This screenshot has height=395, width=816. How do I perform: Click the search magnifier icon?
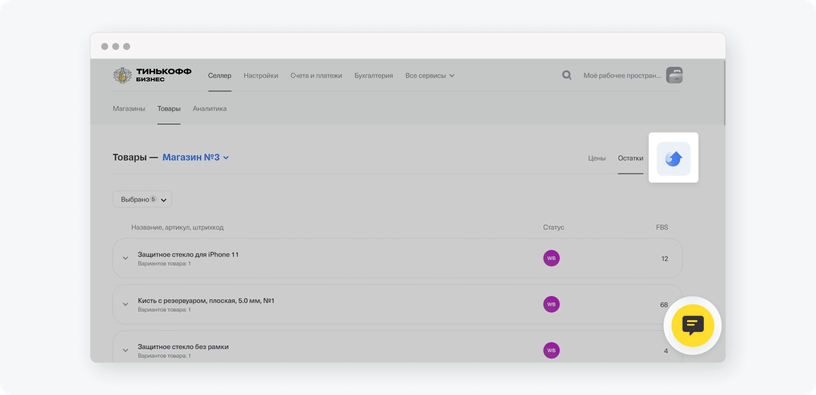(x=567, y=75)
